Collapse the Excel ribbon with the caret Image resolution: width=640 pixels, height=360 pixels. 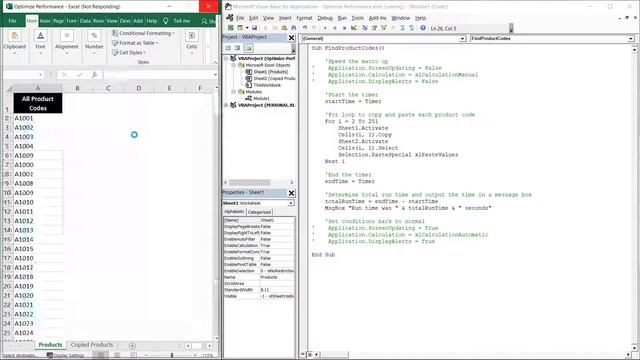(x=215, y=62)
